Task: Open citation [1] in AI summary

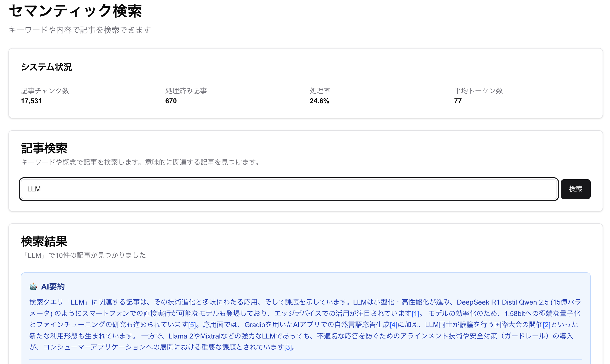Action: [415, 314]
